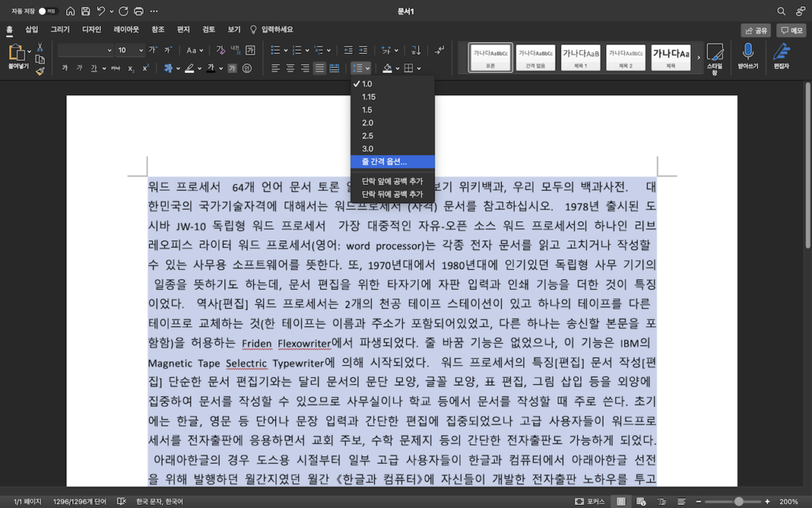Viewport: 812px width, 508px height.
Task: Expand the undo history dropdown arrow
Action: tap(111, 11)
